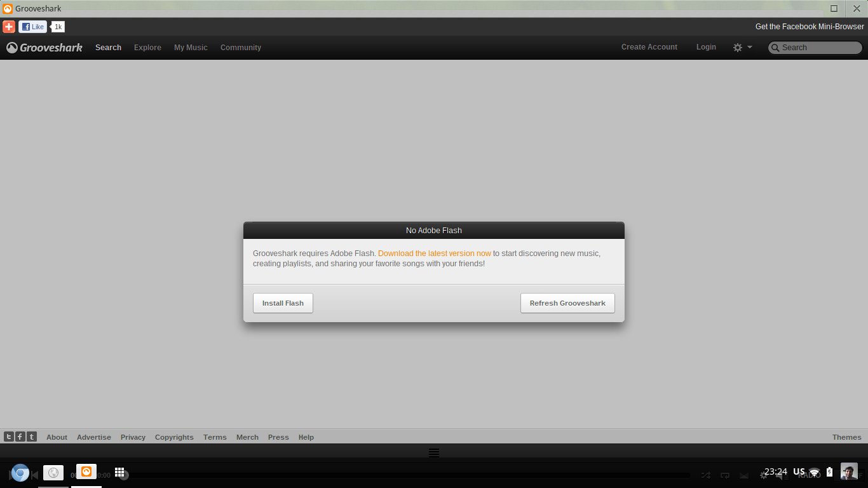Image resolution: width=868 pixels, height=488 pixels.
Task: Open the Themes link
Action: click(x=847, y=437)
